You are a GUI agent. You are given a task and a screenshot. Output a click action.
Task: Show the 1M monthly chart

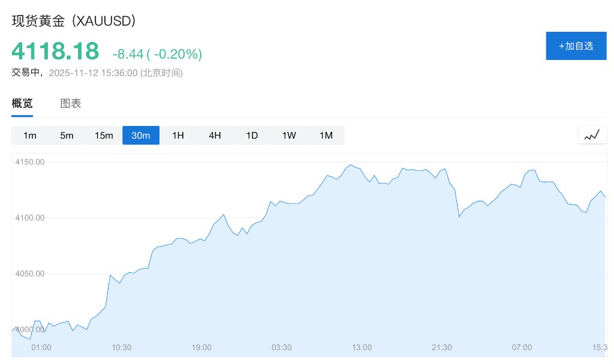pyautogui.click(x=326, y=136)
